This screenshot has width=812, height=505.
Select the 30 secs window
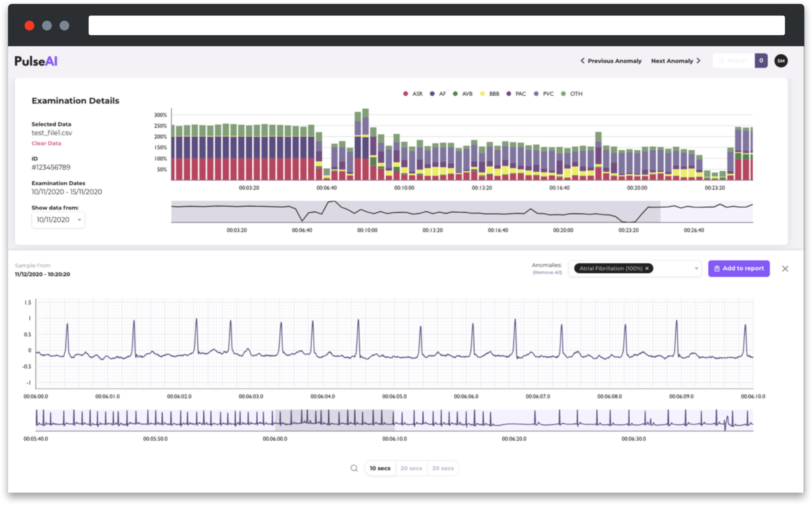pyautogui.click(x=443, y=468)
